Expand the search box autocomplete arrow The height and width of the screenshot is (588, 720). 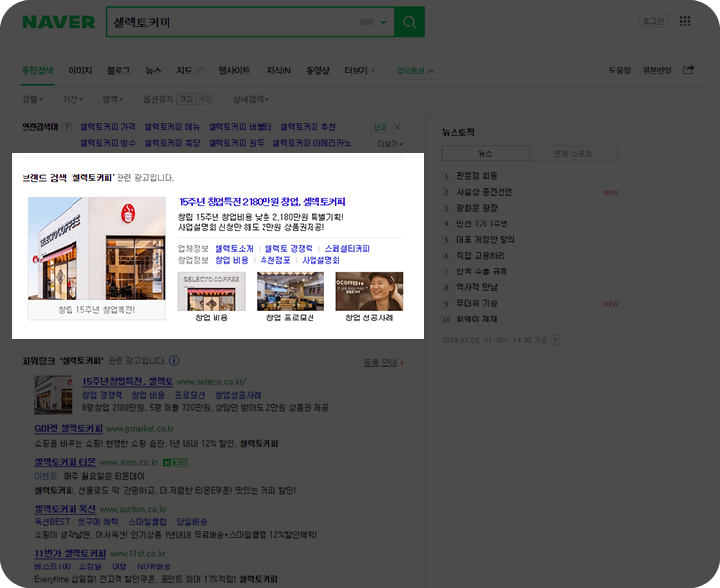pos(383,22)
